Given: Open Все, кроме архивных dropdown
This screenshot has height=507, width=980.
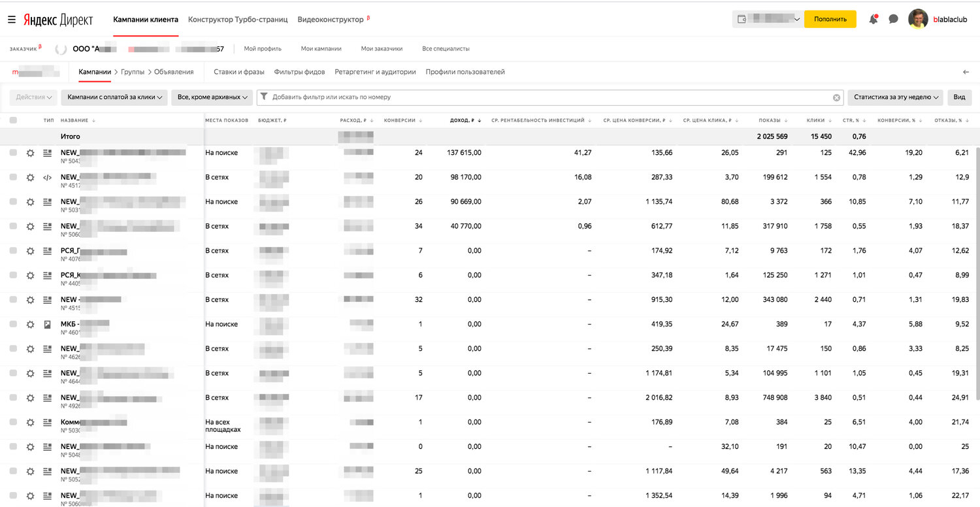Looking at the screenshot, I should click(212, 97).
